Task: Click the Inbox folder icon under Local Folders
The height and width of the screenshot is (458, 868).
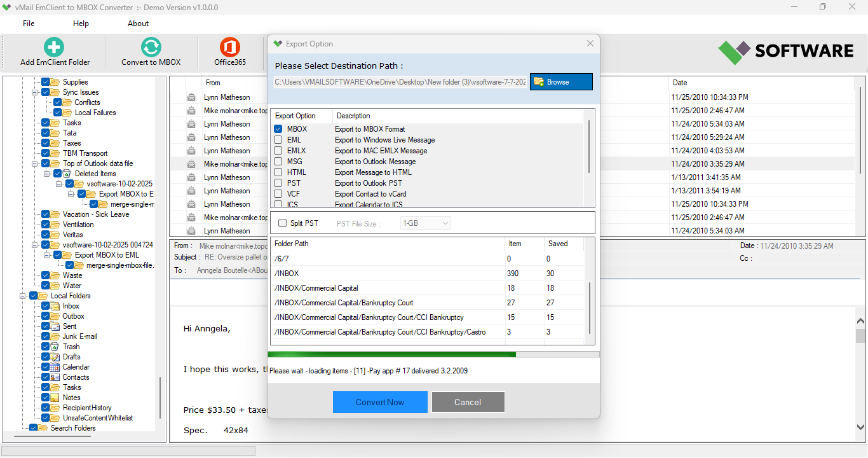Action: [x=55, y=306]
